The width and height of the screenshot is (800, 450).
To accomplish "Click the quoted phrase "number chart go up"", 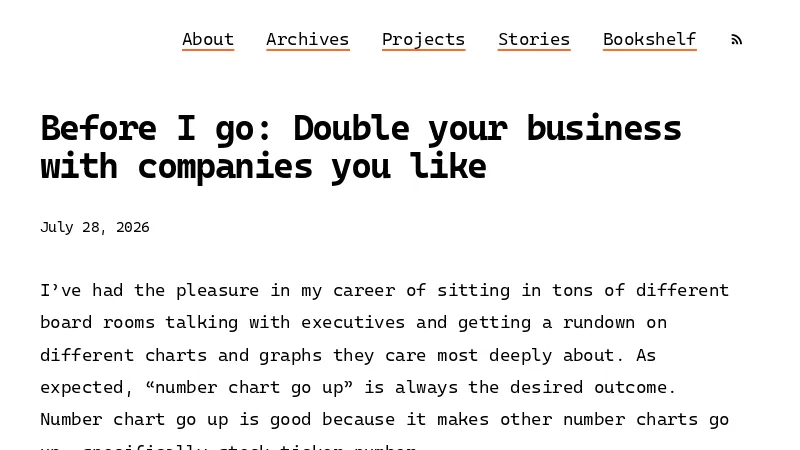I will click(249, 387).
